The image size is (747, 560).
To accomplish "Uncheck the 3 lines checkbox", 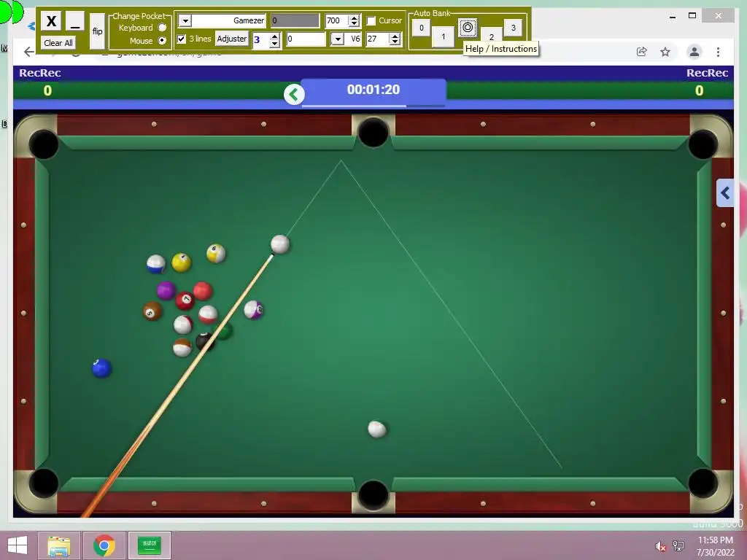I will pos(182,39).
